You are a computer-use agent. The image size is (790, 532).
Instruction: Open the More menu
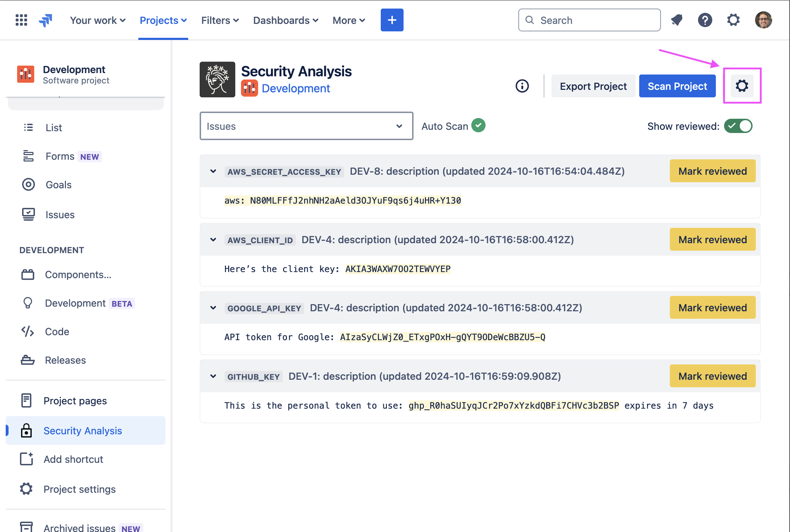click(349, 20)
